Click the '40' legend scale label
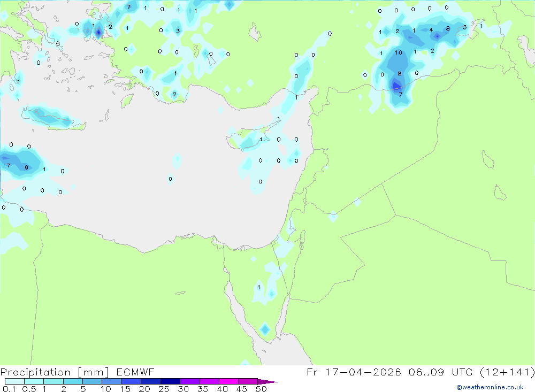The height and width of the screenshot is (392, 535). [x=223, y=389]
